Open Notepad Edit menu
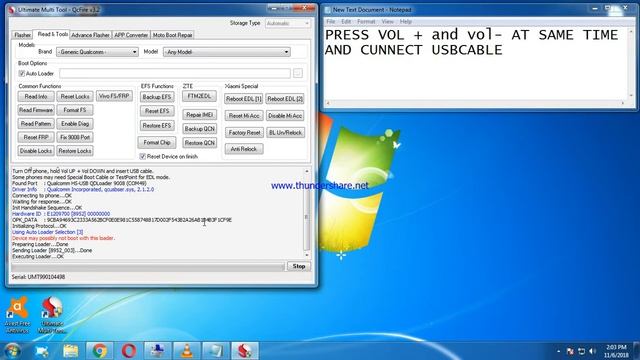Screen dimensions: 640x360 click(x=346, y=21)
